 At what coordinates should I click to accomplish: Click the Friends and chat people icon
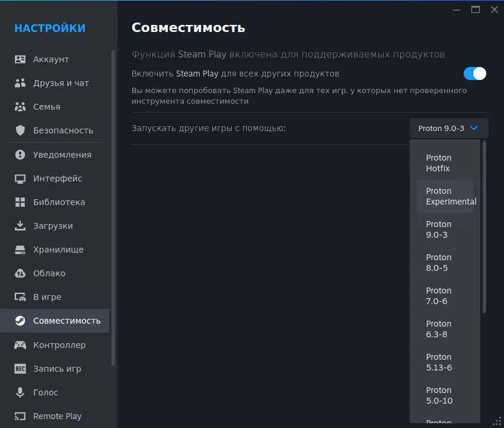(20, 83)
